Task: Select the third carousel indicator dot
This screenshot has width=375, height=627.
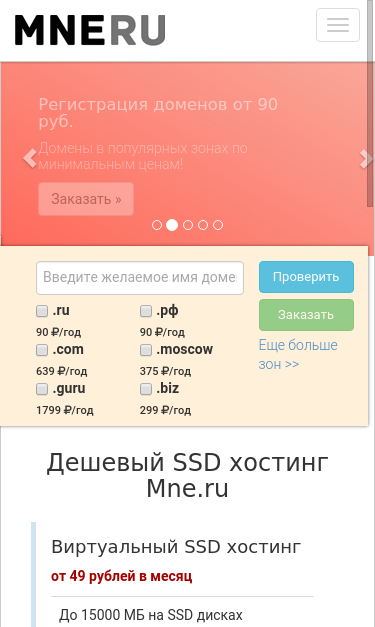Action: (x=188, y=225)
